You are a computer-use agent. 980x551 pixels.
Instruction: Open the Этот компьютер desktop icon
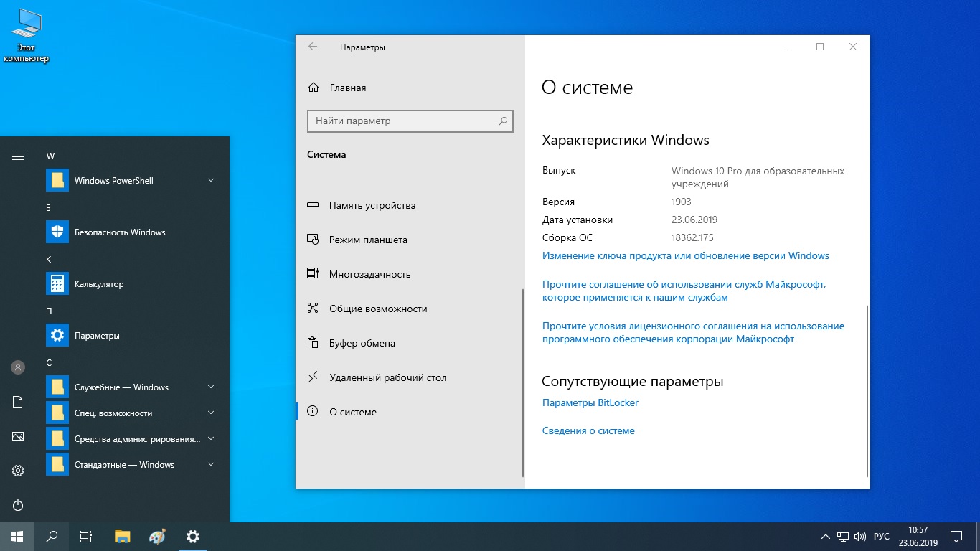coord(27,36)
